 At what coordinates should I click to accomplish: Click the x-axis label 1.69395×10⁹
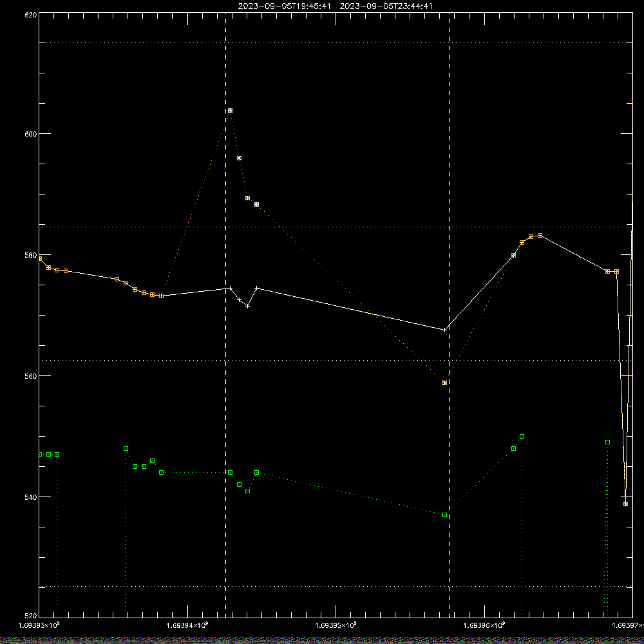336,625
